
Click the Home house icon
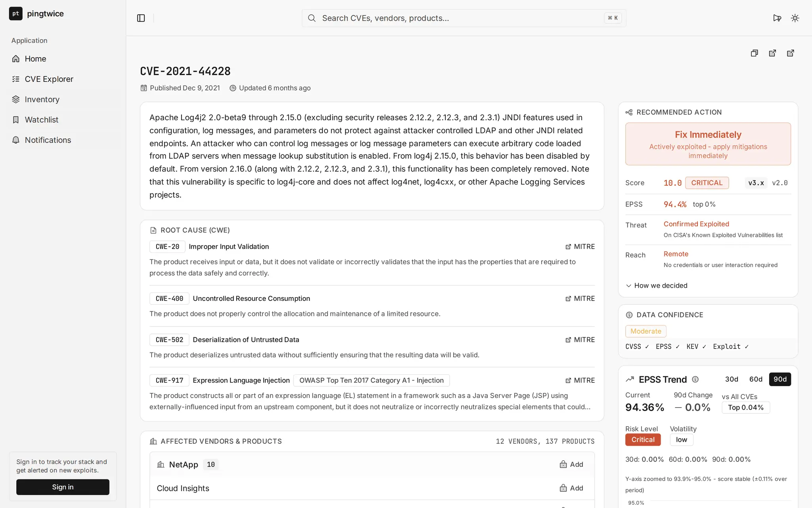[x=16, y=59]
